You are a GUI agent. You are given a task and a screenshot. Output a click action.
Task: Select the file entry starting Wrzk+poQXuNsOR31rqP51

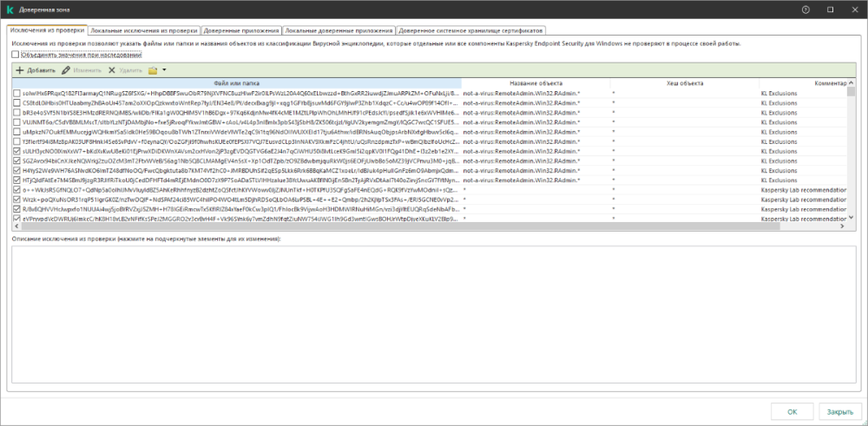click(240, 200)
